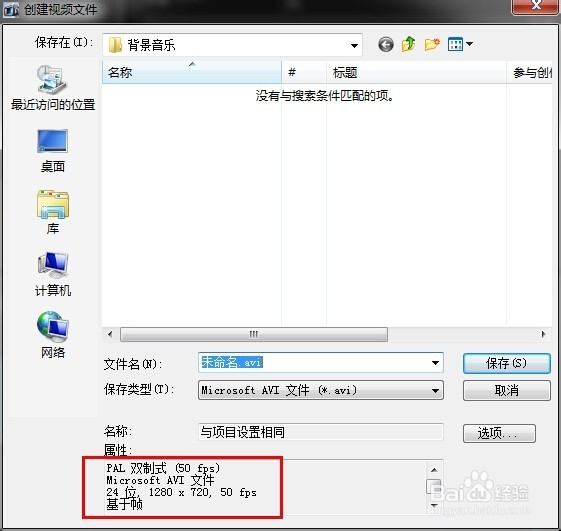Image resolution: width=561 pixels, height=531 pixels.
Task: Click the 'PAL 双制式 (50 fps)' text
Action: [x=163, y=468]
